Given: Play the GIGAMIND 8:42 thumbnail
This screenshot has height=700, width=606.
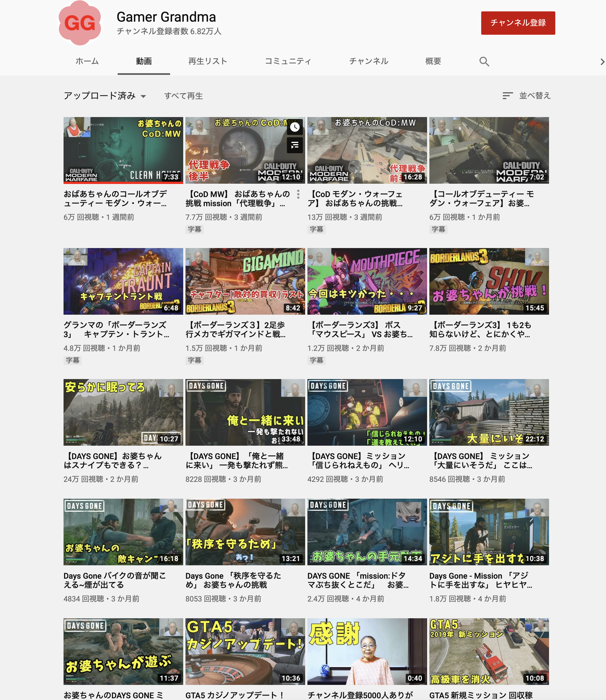Looking at the screenshot, I should click(245, 281).
